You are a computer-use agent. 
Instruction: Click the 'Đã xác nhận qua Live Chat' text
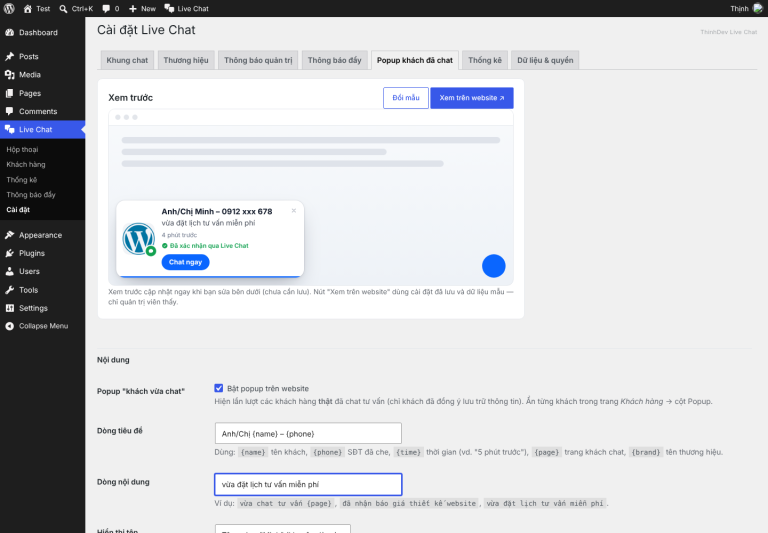tap(209, 246)
